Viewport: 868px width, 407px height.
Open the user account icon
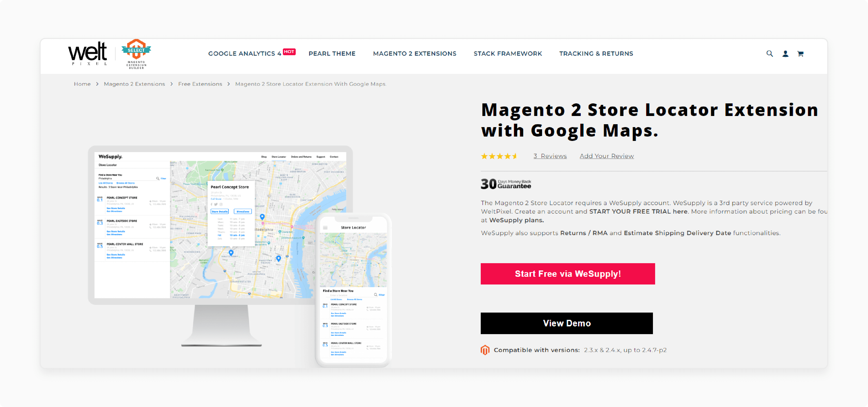click(785, 54)
